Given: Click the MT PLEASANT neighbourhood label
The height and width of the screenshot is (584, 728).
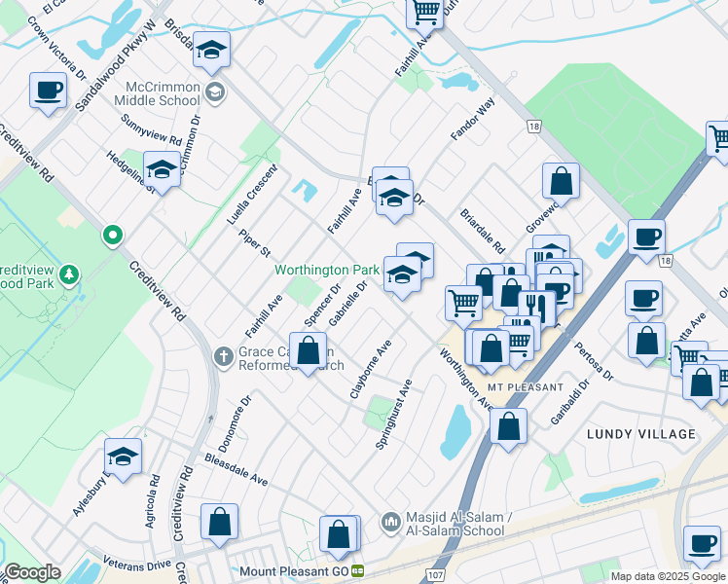Looking at the screenshot, I should pyautogui.click(x=526, y=387).
